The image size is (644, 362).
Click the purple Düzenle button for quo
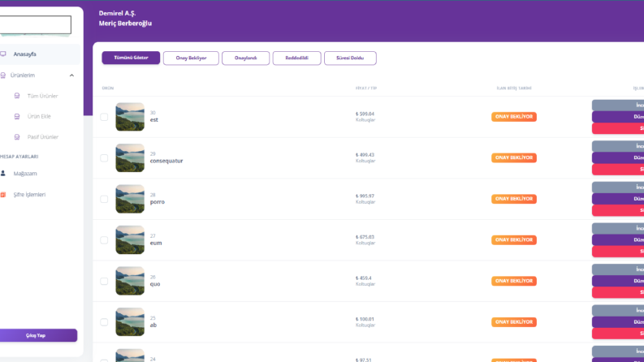(x=618, y=281)
